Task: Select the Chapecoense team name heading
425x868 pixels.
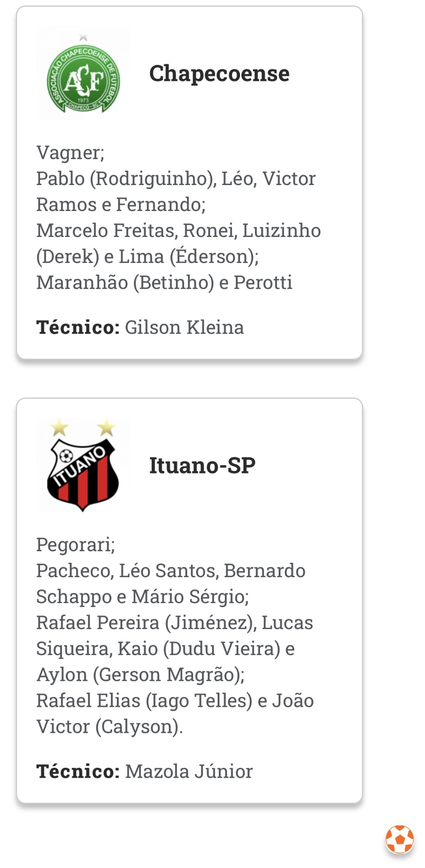Action: (219, 73)
